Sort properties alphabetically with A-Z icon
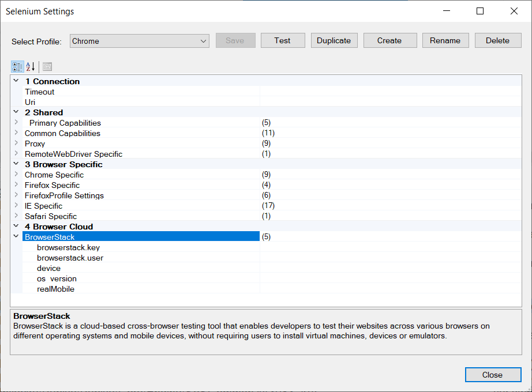The height and width of the screenshot is (392, 532). 30,67
